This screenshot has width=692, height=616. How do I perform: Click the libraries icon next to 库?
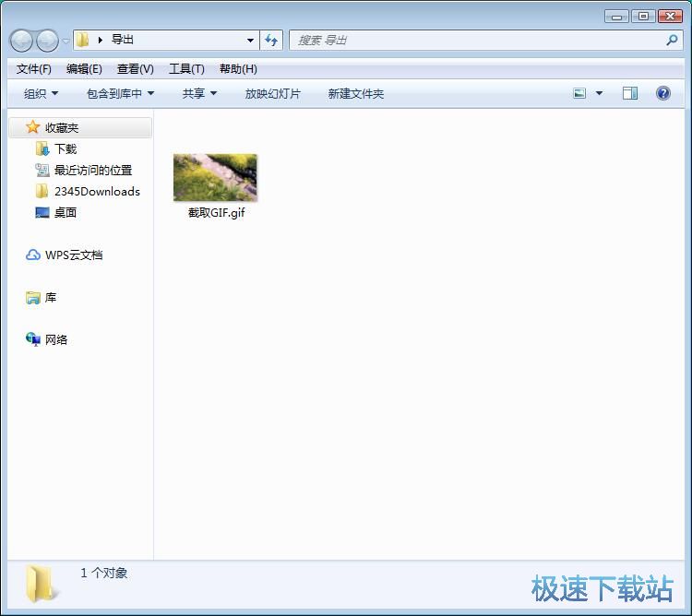coord(33,297)
